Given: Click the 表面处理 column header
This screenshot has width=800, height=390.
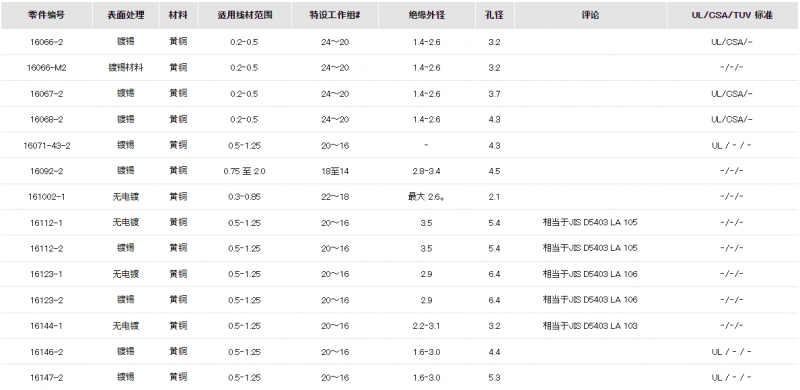Looking at the screenshot, I should (126, 15).
